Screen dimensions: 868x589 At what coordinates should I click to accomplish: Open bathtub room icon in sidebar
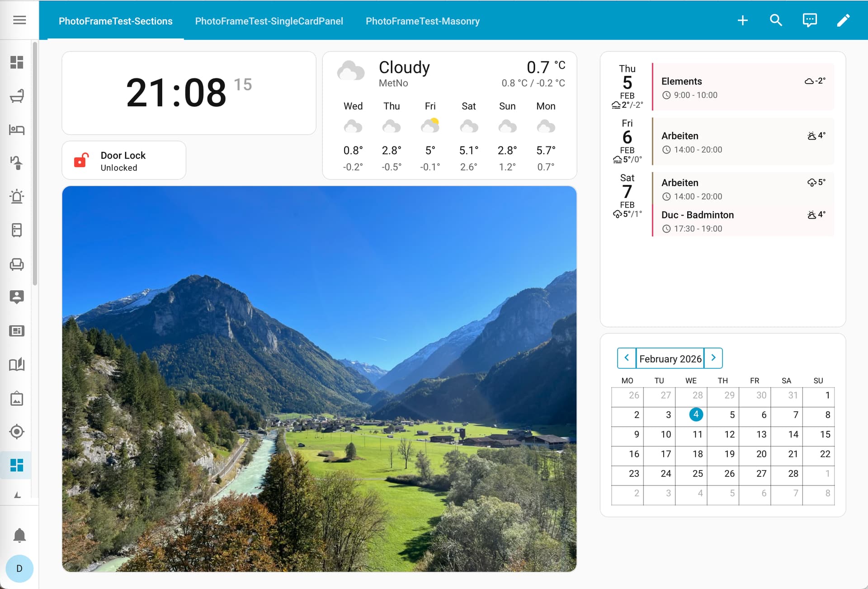(x=17, y=96)
